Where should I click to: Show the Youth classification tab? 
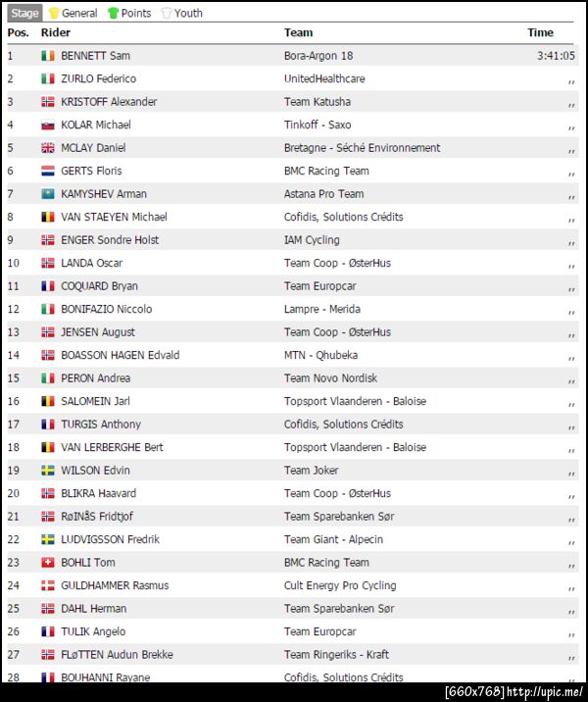(x=188, y=14)
